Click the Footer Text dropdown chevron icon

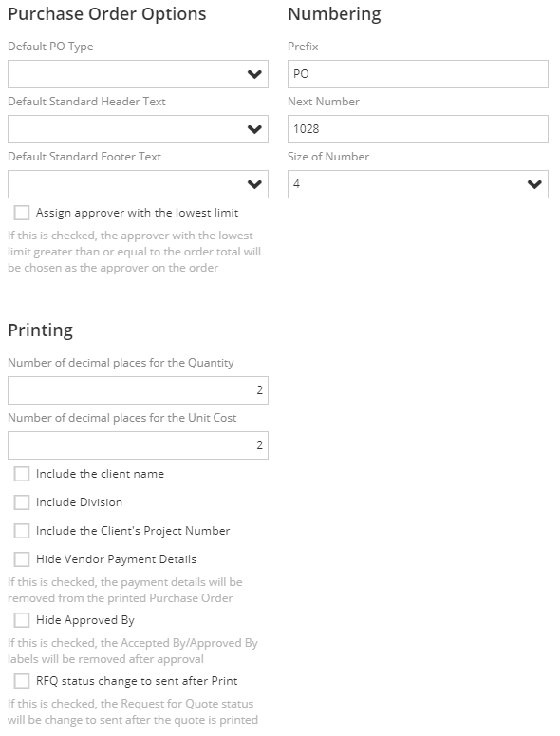click(254, 184)
